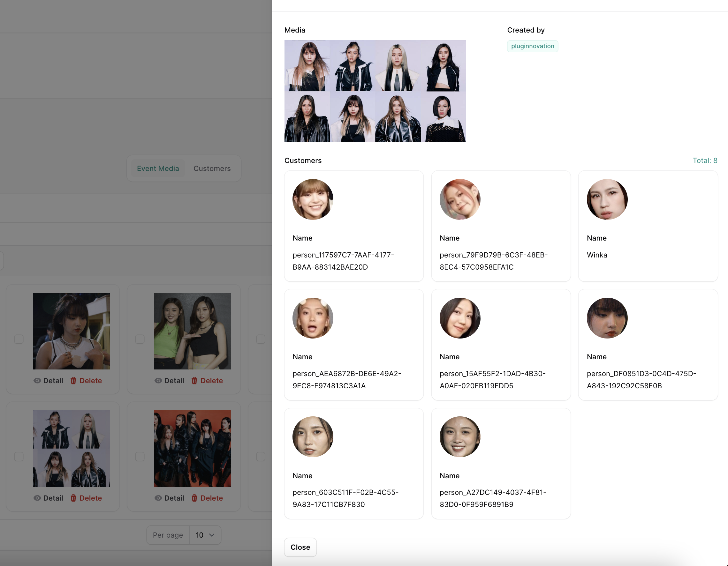Select the person_A27DC149 customer card
The width and height of the screenshot is (728, 566).
pyautogui.click(x=501, y=463)
